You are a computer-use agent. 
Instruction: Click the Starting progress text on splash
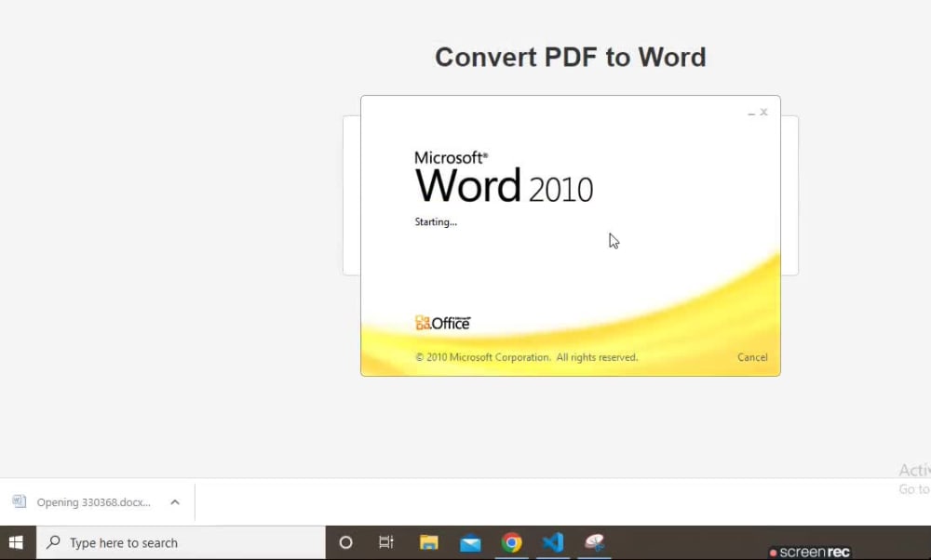pos(435,221)
